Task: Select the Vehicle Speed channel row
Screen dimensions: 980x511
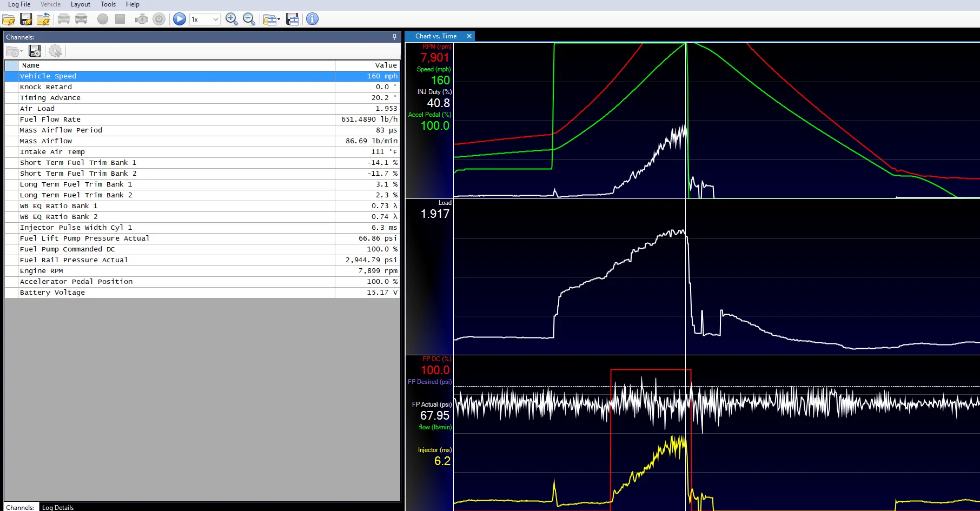Action: click(x=202, y=76)
